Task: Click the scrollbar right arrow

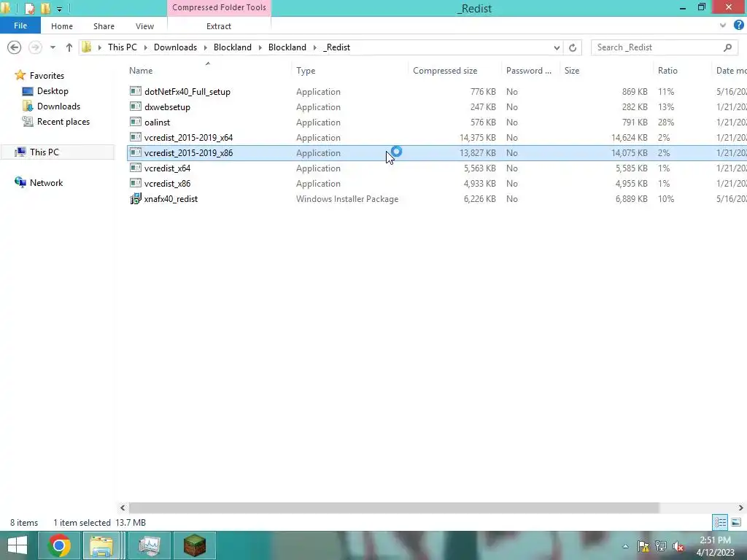Action: (x=741, y=507)
